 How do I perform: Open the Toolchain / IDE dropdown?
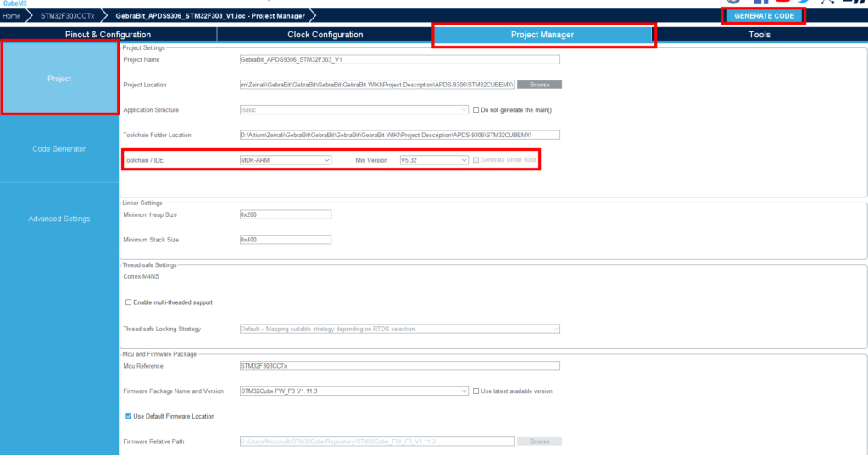[x=285, y=160]
